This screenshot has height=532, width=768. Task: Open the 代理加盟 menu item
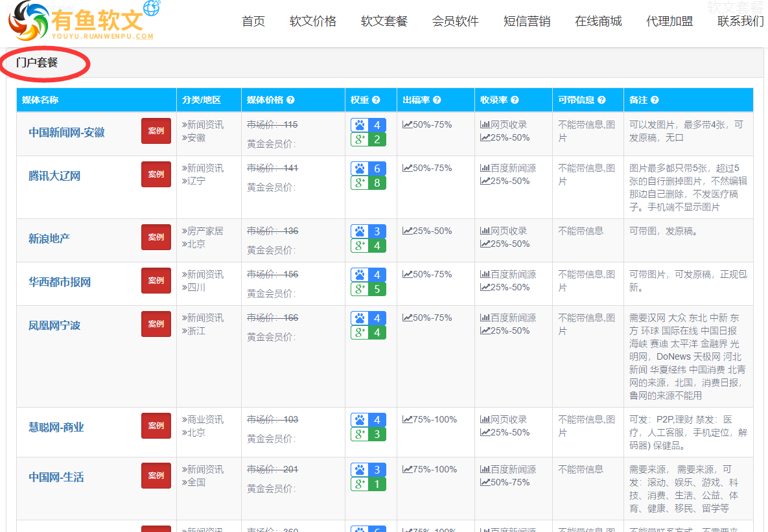[669, 21]
